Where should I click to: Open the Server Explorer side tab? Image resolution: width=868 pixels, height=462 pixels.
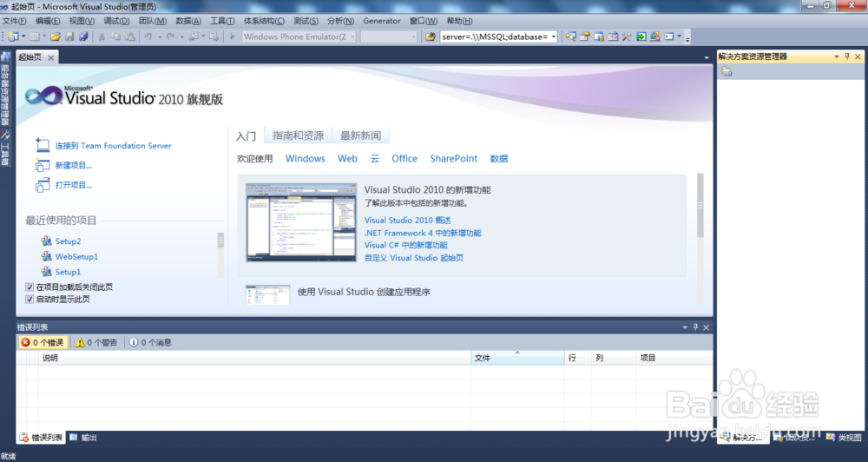coord(5,90)
